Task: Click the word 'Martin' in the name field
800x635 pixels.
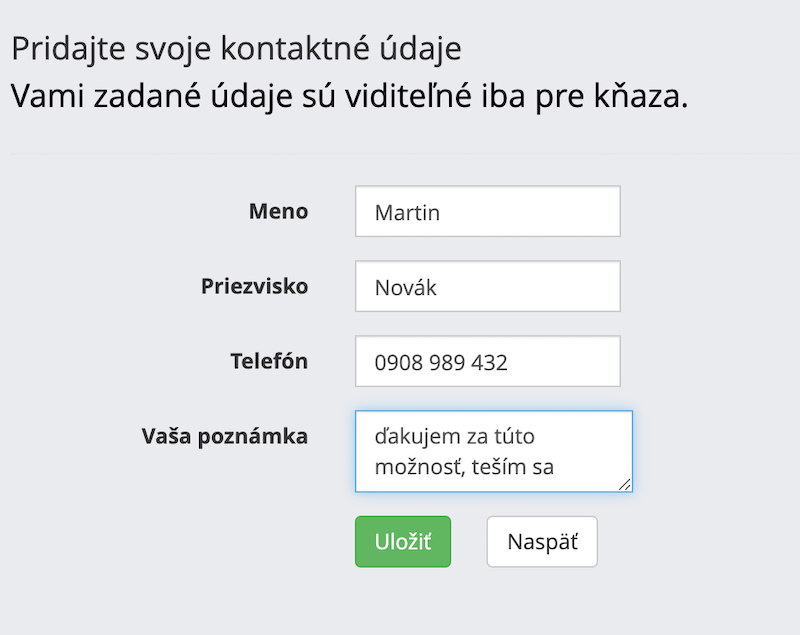Action: [407, 213]
